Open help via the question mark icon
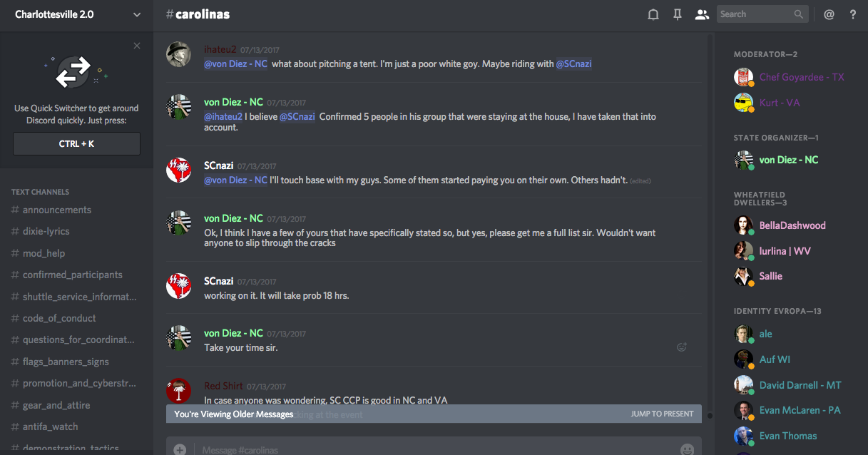 pyautogui.click(x=852, y=14)
